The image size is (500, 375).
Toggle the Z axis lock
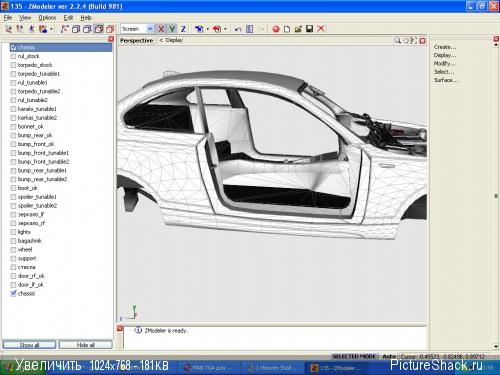pyautogui.click(x=183, y=29)
